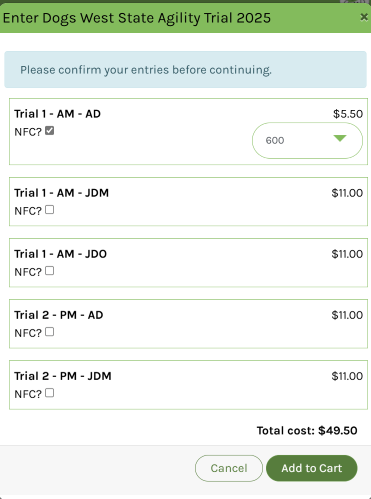The height and width of the screenshot is (499, 371).
Task: Click the green dropdown arrow icon
Action: [340, 138]
